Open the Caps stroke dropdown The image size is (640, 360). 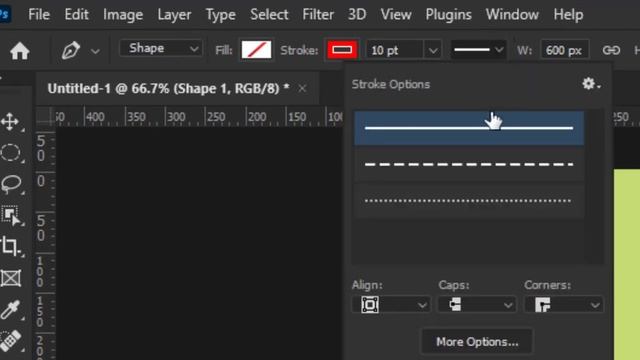pos(477,304)
